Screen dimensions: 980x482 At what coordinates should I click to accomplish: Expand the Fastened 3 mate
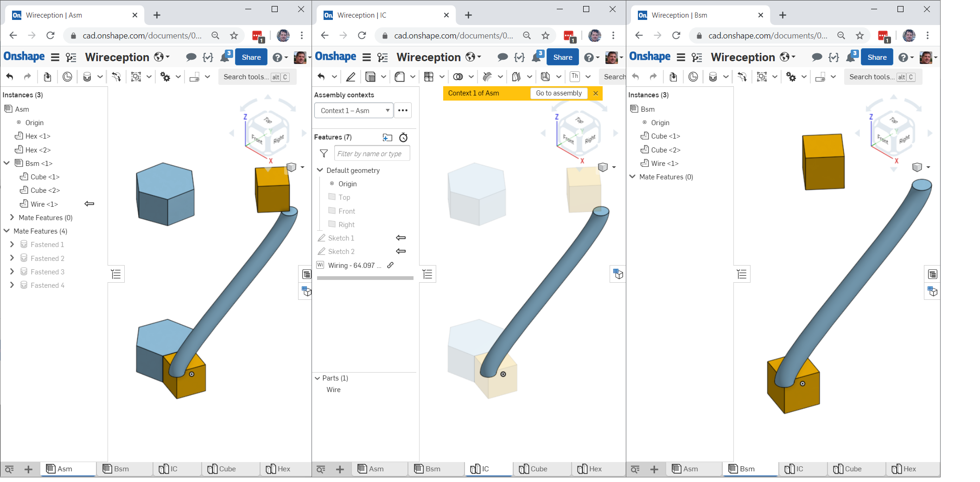click(x=12, y=272)
